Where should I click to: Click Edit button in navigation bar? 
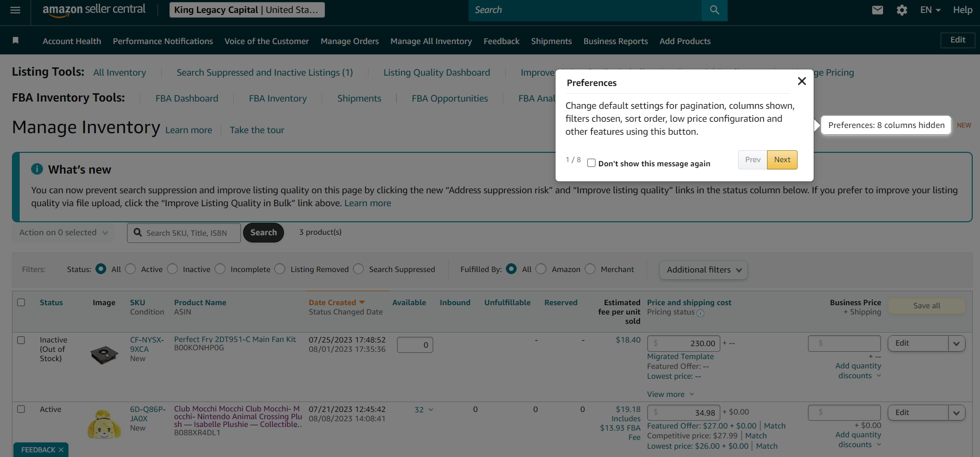point(958,40)
